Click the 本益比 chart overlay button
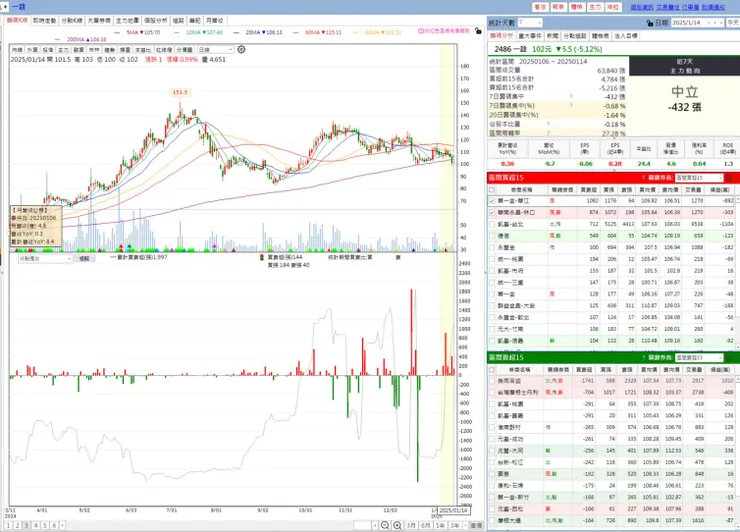The height and width of the screenshot is (532, 740). click(x=143, y=50)
